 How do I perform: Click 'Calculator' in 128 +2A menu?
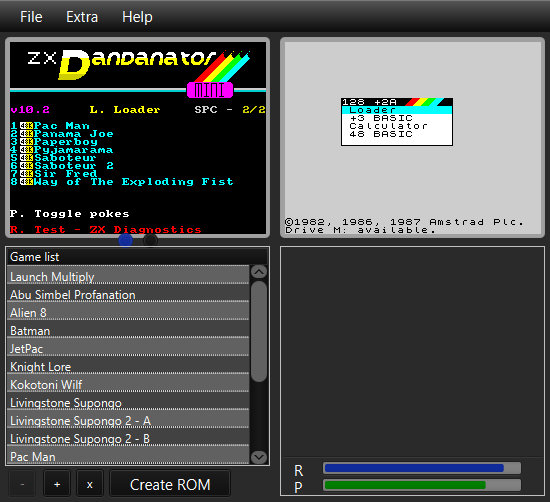[388, 126]
